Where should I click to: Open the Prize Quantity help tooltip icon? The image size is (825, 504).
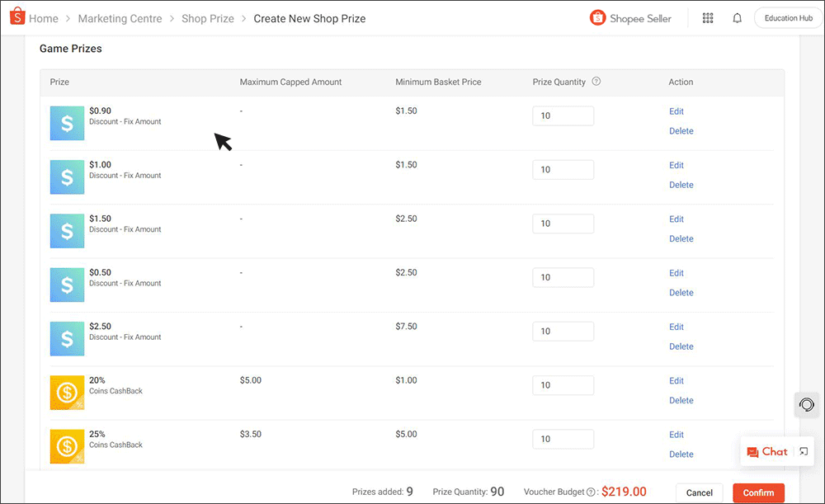pos(596,82)
